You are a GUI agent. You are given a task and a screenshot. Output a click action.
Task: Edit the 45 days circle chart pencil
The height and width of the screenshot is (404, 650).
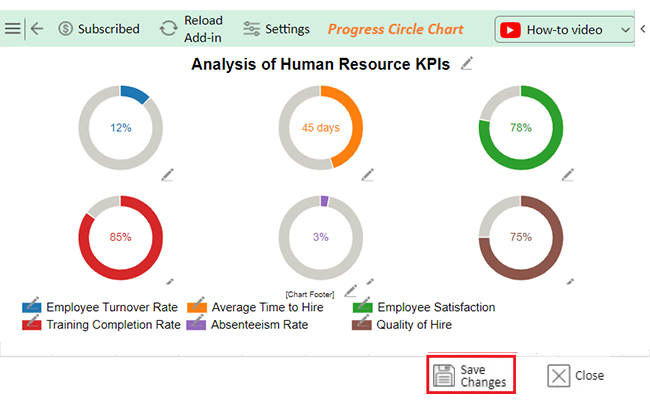(x=367, y=174)
